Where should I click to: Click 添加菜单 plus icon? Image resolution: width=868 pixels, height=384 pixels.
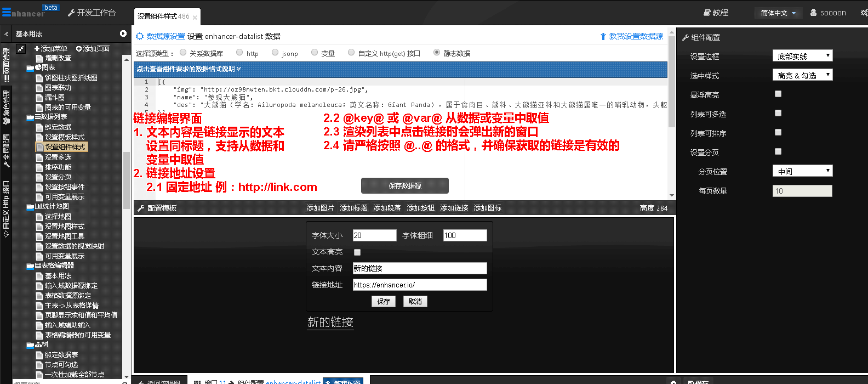pos(37,49)
